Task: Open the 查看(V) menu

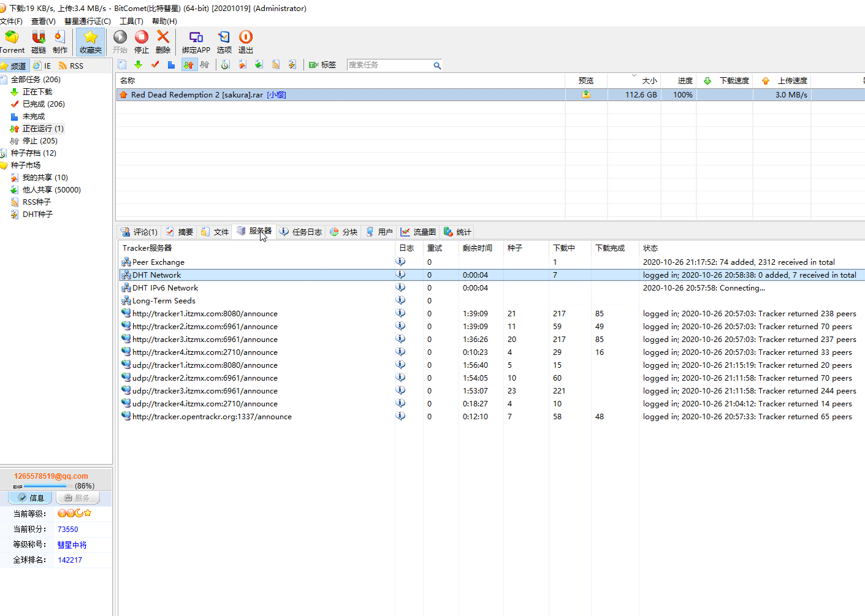Action: (x=44, y=21)
